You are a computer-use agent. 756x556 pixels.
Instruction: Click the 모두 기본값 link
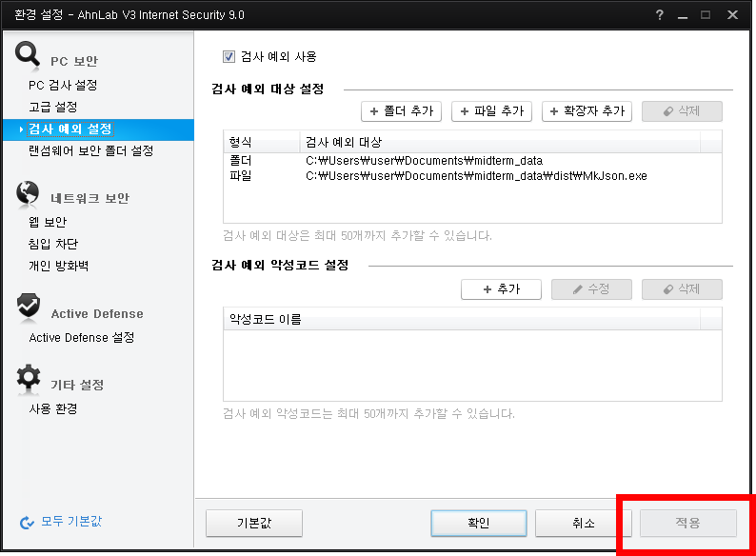pyautogui.click(x=71, y=522)
